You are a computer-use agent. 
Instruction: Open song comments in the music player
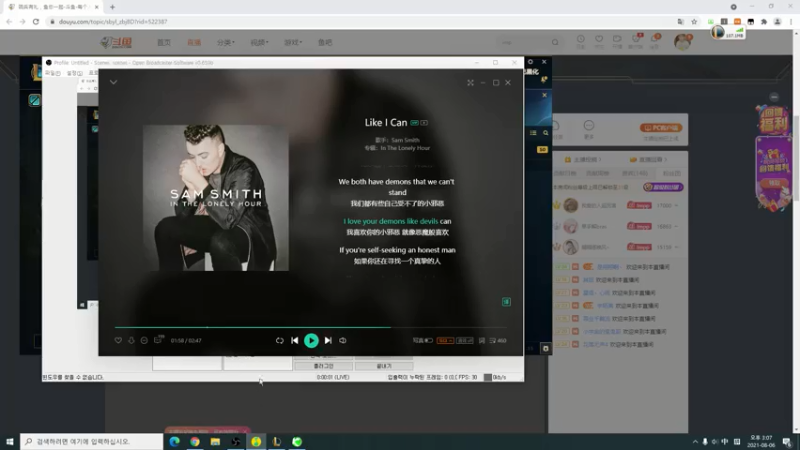point(158,340)
